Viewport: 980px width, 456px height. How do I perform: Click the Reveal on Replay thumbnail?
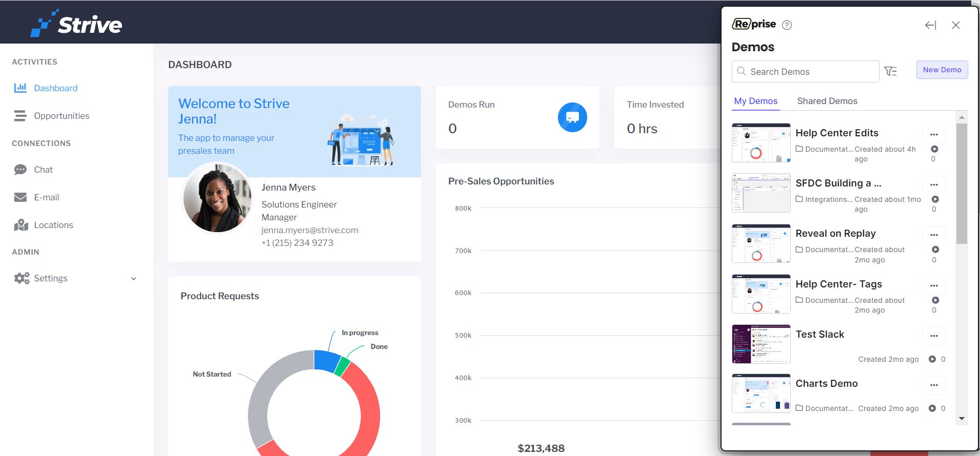(761, 243)
